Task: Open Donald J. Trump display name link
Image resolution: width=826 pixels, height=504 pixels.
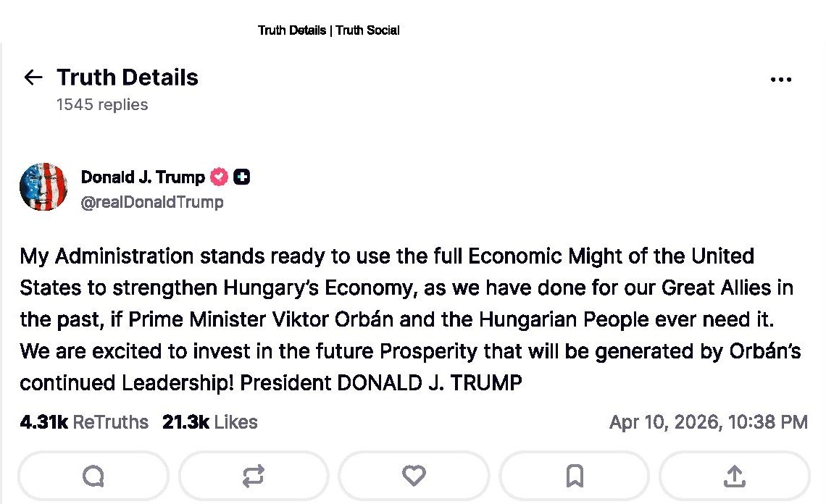Action: point(143,177)
